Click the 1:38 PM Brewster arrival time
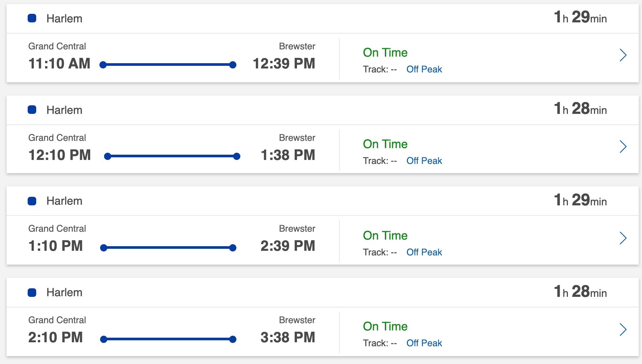Image resolution: width=642 pixels, height=364 pixels. 288,155
